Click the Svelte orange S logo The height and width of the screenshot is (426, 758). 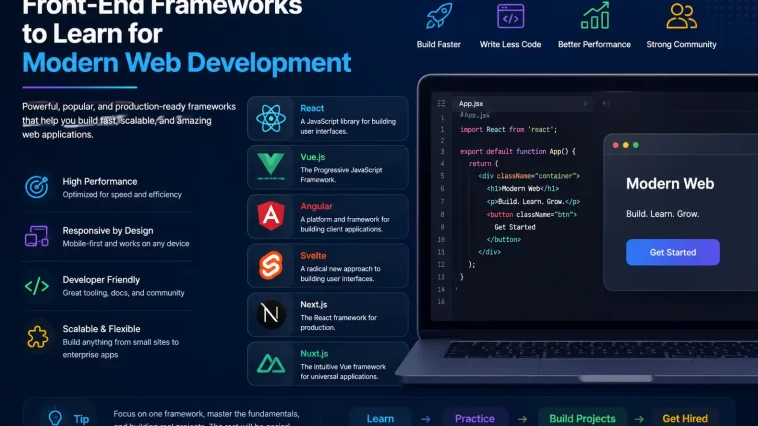point(271,265)
